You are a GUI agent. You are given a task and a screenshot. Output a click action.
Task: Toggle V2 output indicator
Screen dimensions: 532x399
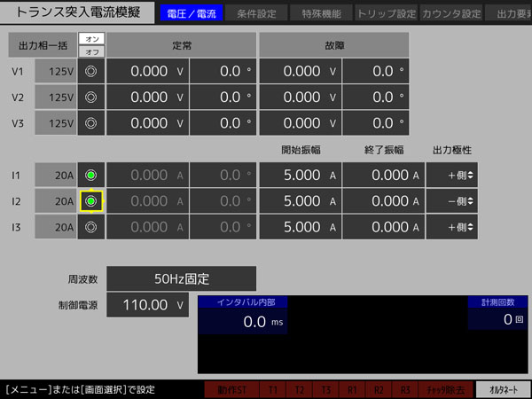click(90, 98)
